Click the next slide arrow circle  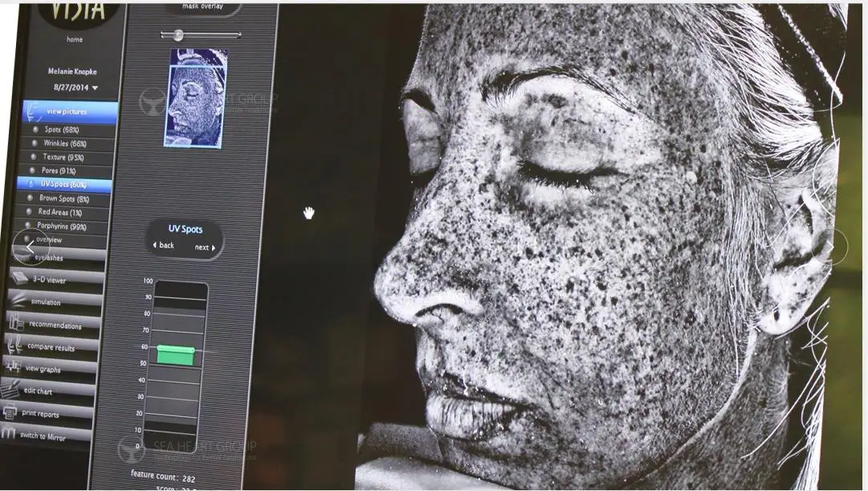pos(829,248)
